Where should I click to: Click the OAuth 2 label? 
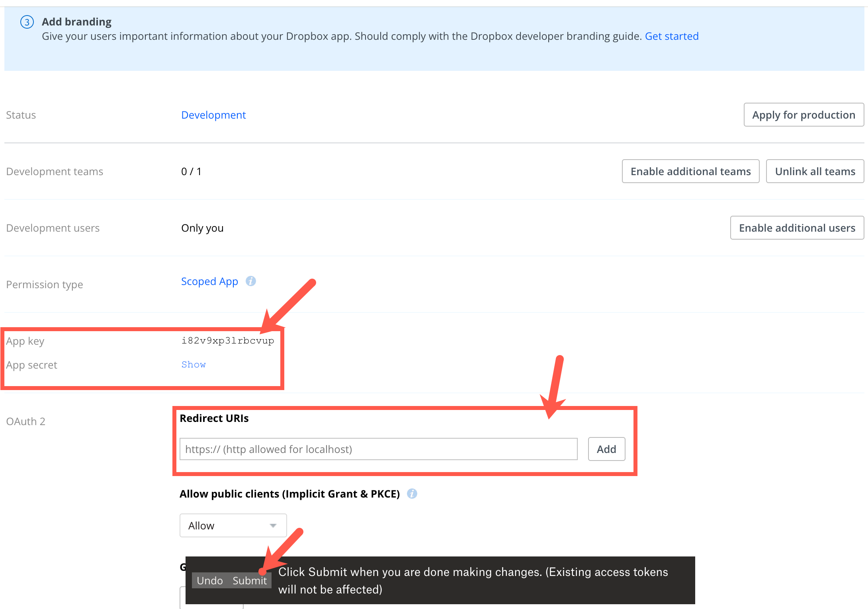(25, 422)
